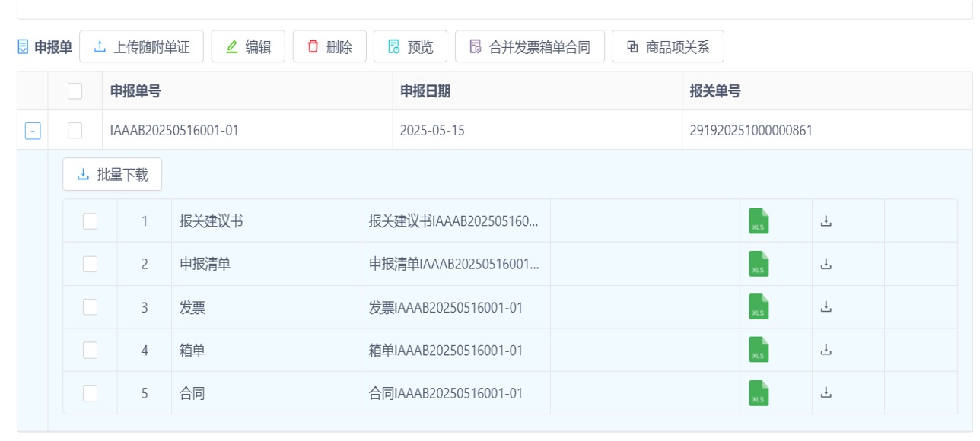The image size is (980, 441).
Task: Click XLS file icon in 箱单 row
Action: tap(759, 350)
